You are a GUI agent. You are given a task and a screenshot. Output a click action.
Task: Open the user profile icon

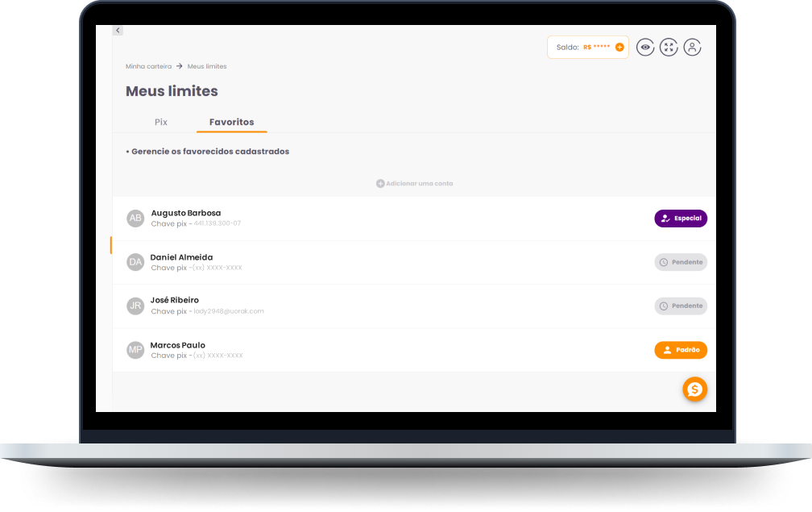693,47
